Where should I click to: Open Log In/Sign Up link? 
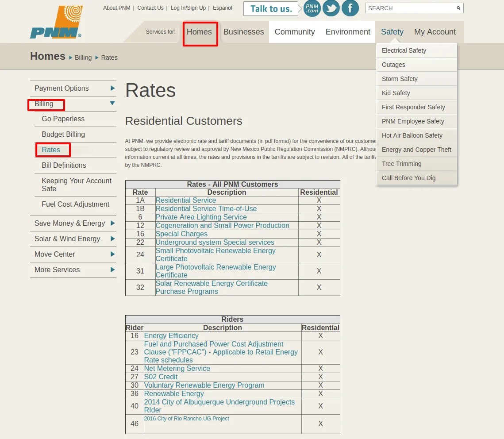click(x=188, y=8)
